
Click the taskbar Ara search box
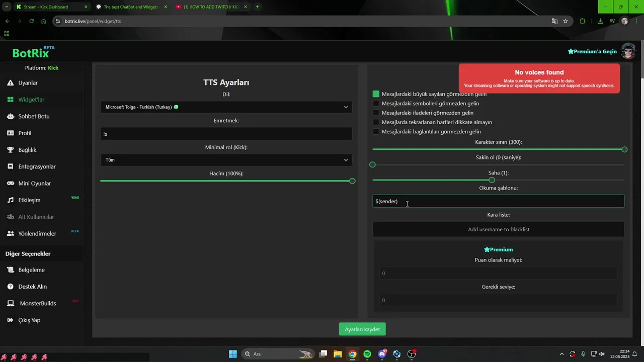tap(278, 354)
